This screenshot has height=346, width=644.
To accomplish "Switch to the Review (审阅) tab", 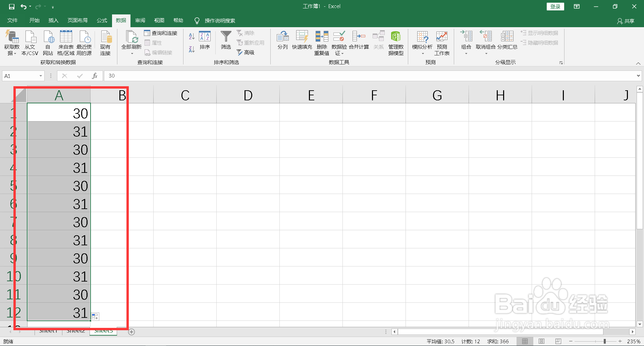I will click(x=140, y=20).
